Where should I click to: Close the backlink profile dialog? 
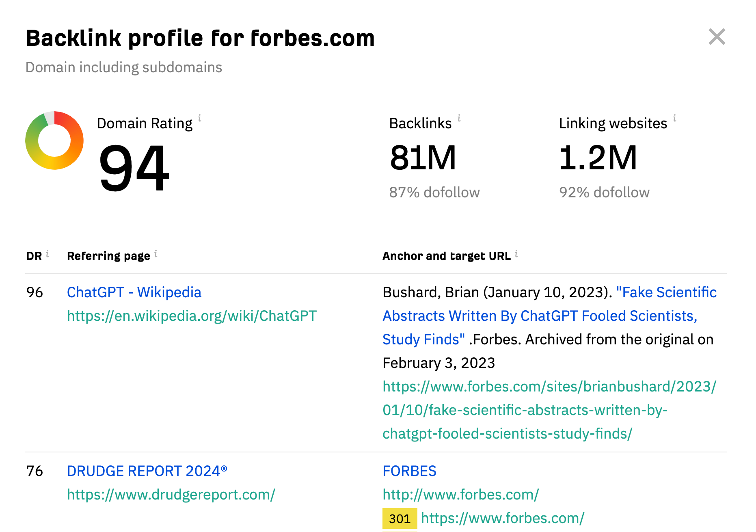[x=717, y=37]
